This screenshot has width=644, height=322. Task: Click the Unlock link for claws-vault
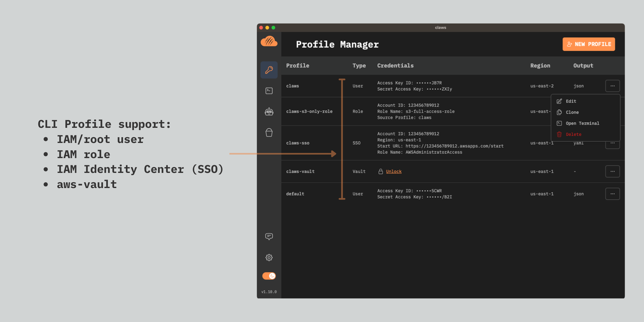tap(393, 172)
